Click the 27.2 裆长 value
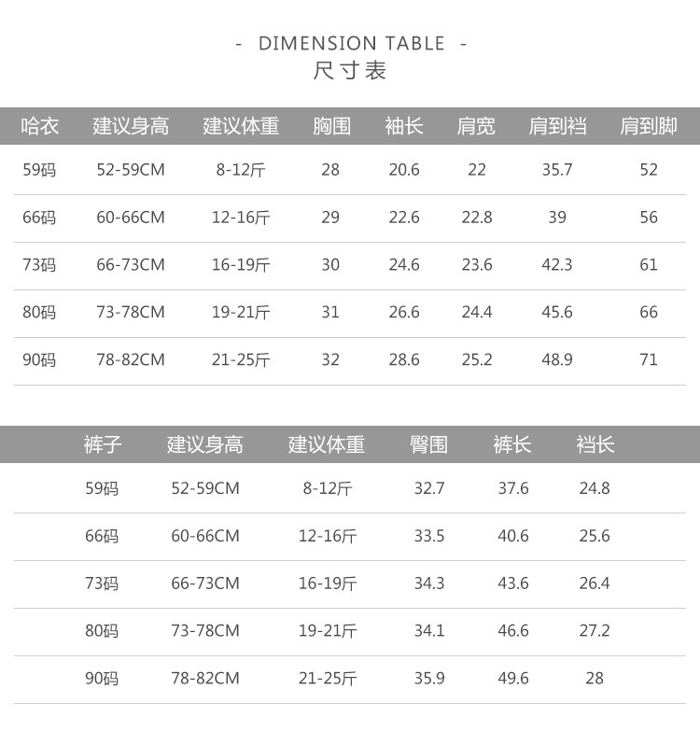 point(595,631)
